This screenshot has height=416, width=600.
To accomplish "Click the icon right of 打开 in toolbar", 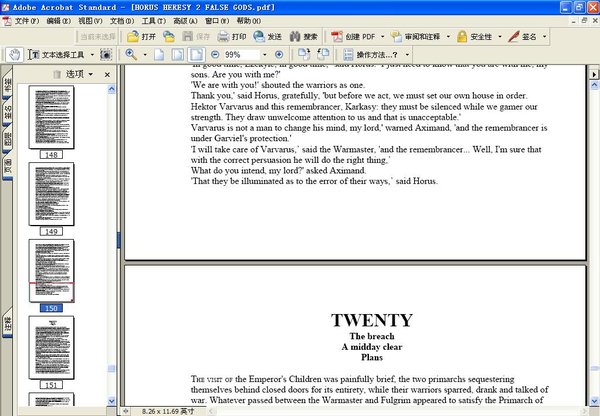I will pos(169,37).
